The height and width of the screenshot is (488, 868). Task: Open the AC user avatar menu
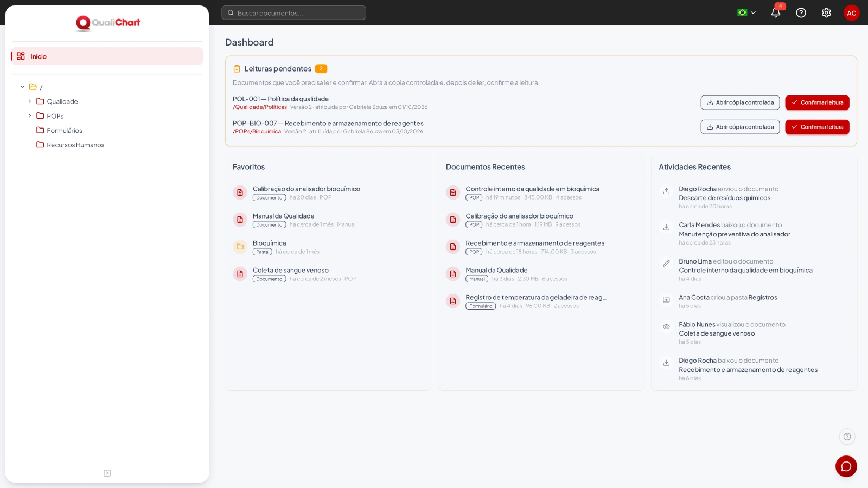click(852, 12)
